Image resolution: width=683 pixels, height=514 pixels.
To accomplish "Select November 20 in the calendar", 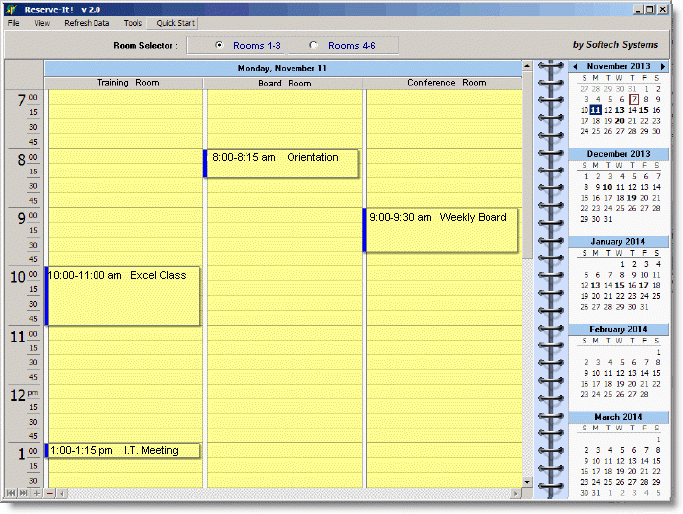I will [620, 121].
